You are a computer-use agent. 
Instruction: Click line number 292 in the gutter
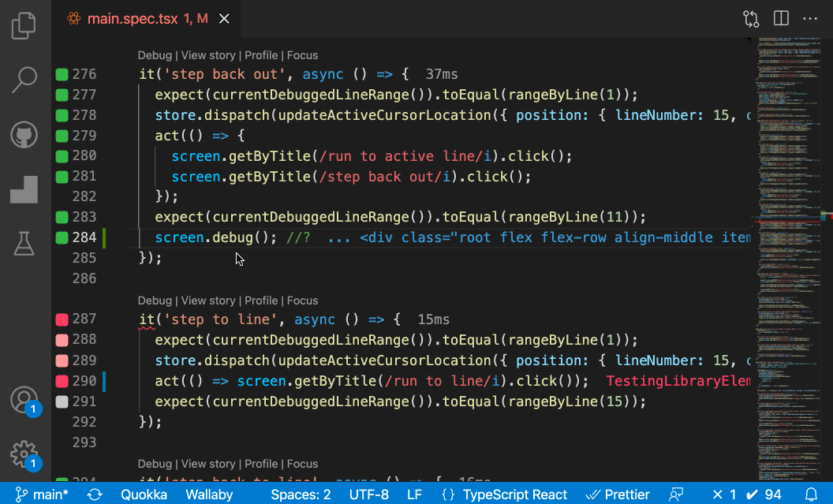click(84, 422)
